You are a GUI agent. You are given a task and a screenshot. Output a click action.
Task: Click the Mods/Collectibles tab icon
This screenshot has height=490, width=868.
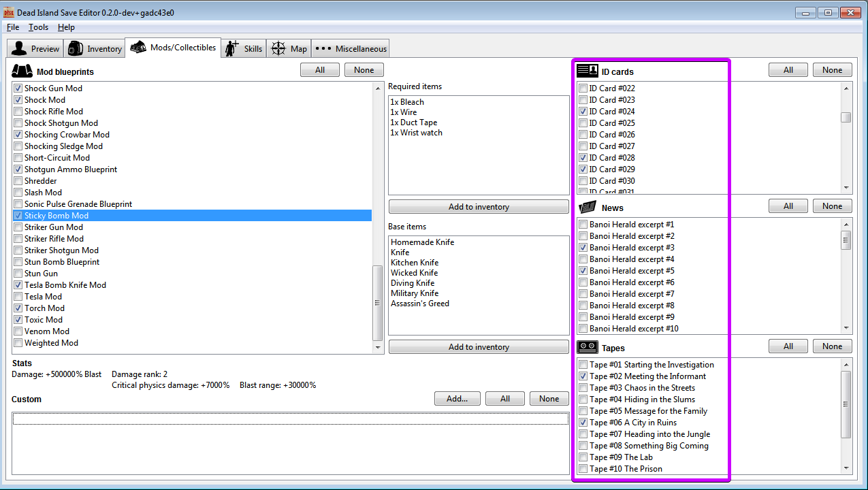click(138, 47)
